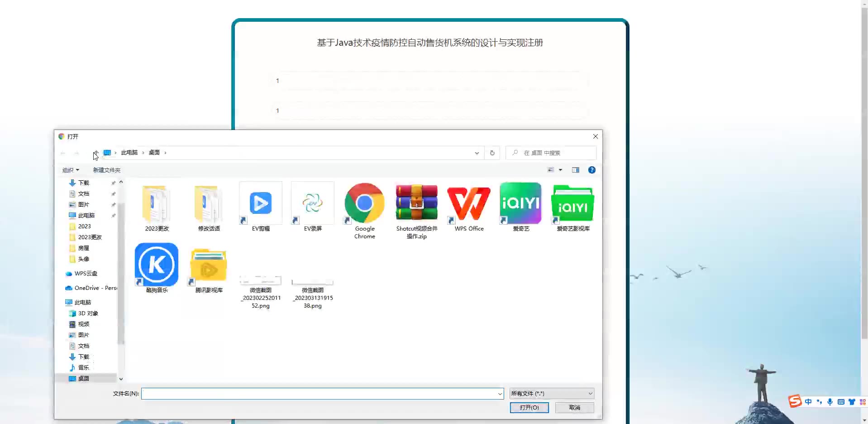Click 桌面 in the address breadcrumb
This screenshot has width=868, height=424.
[x=154, y=153]
